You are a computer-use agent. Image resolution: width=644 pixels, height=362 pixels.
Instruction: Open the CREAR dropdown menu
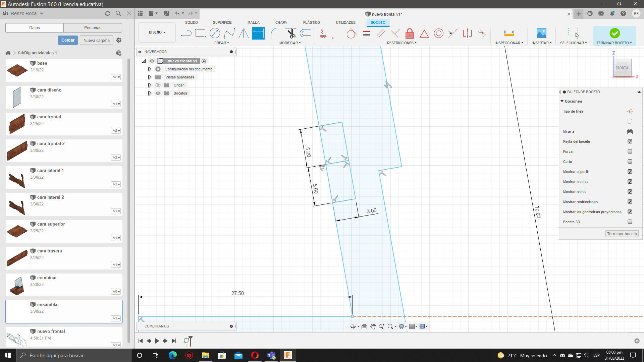coord(221,43)
